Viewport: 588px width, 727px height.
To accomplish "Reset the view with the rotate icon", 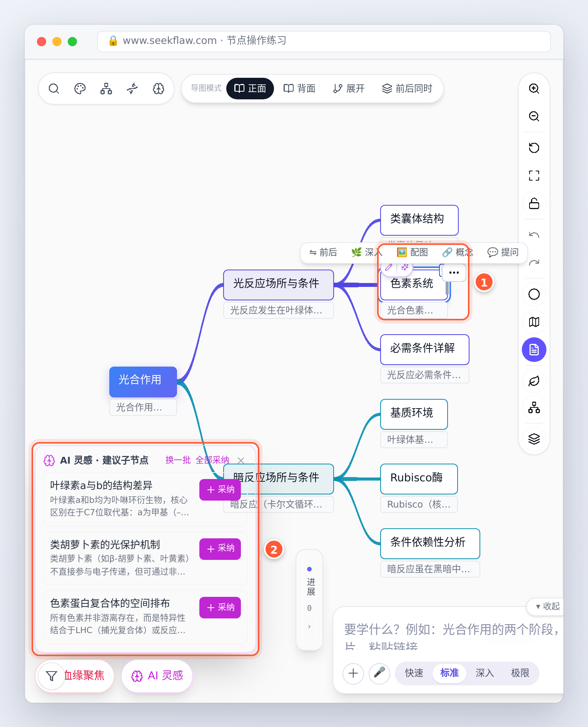I will click(534, 148).
